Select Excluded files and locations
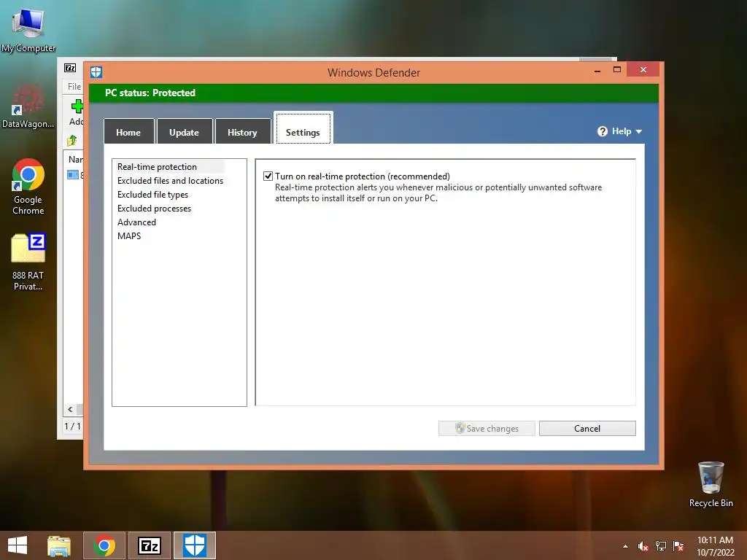 (x=170, y=181)
